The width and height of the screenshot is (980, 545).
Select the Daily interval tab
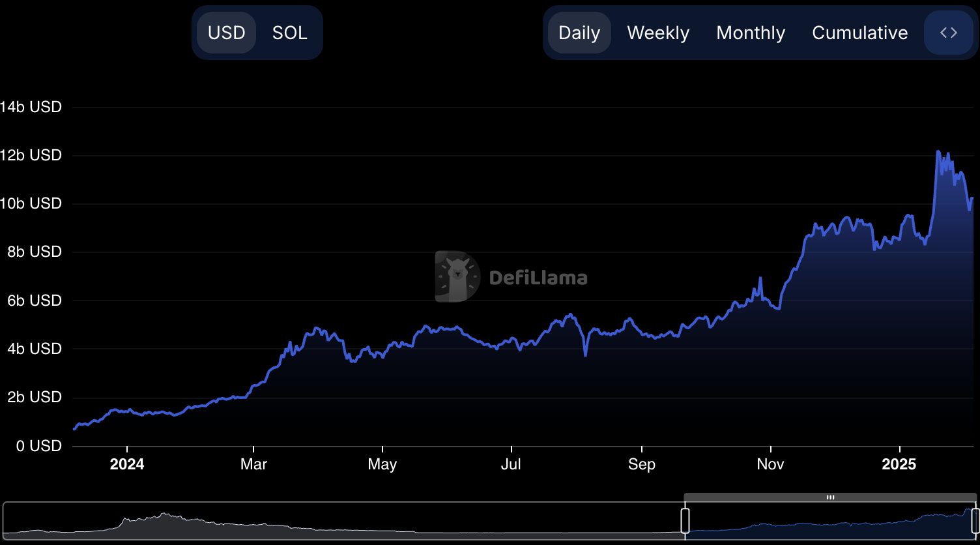point(579,33)
